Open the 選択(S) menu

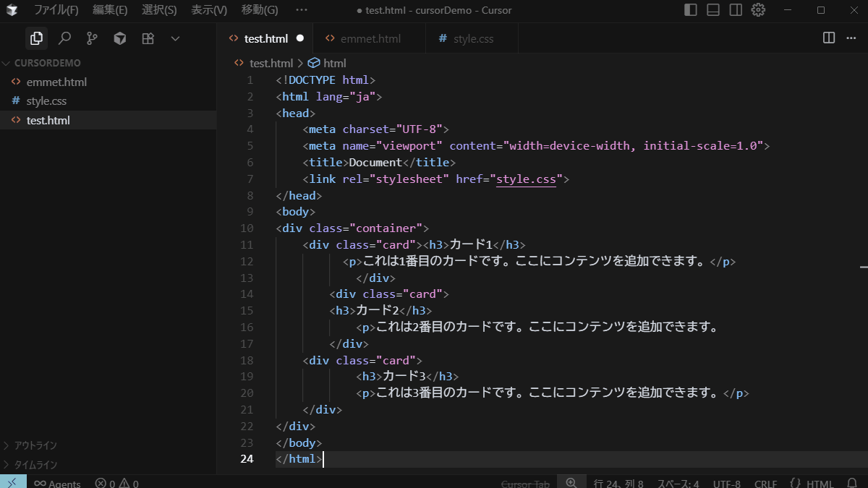tap(158, 10)
